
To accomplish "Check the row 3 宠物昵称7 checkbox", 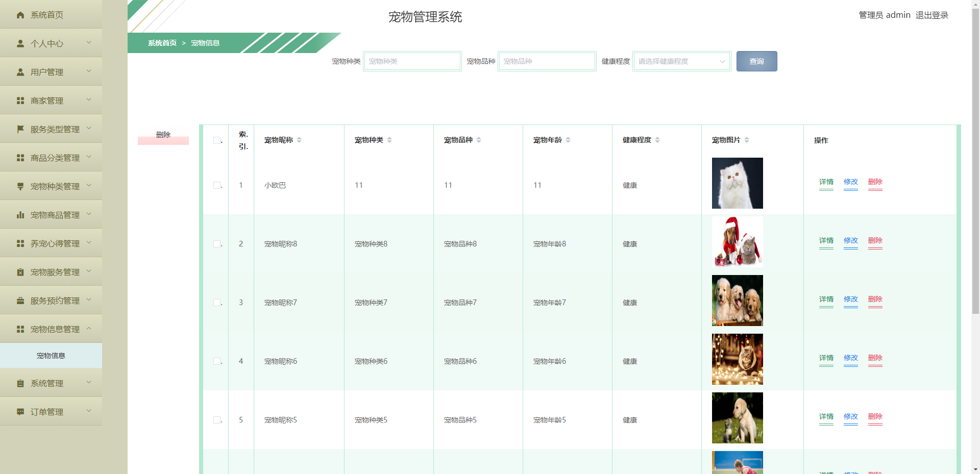I will click(x=217, y=303).
